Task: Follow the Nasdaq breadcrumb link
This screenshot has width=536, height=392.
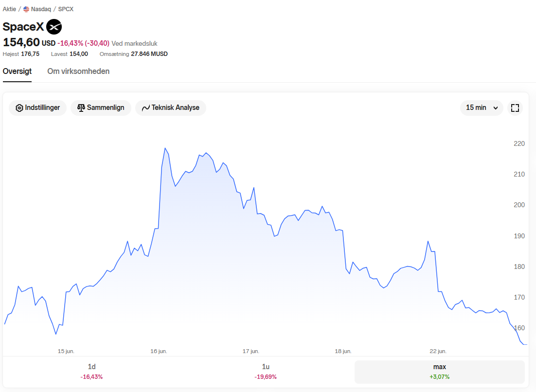Action: [41, 9]
